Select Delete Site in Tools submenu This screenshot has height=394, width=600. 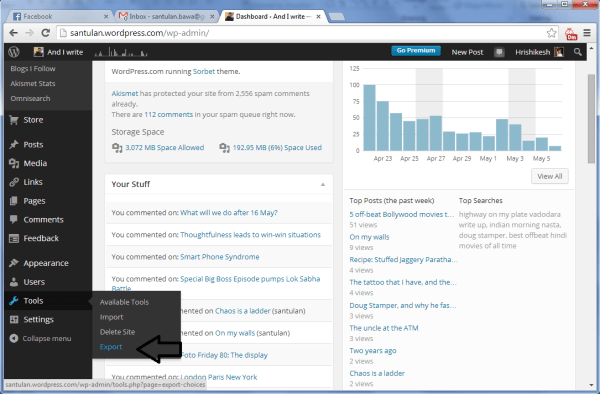point(117,332)
